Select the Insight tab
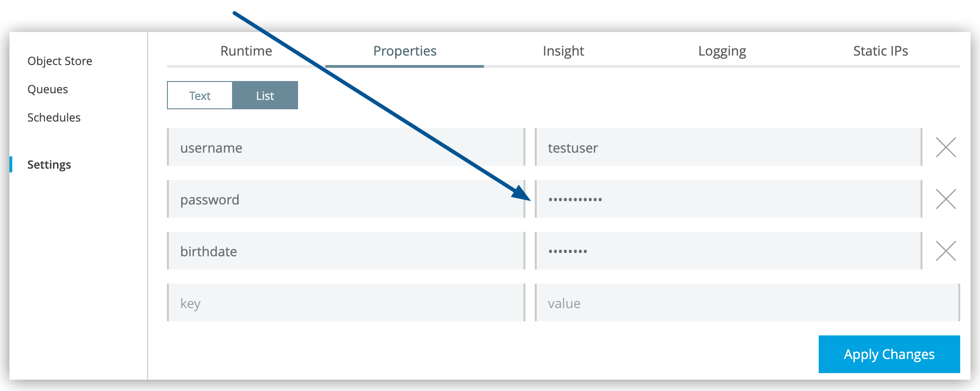980x391 pixels. (564, 51)
